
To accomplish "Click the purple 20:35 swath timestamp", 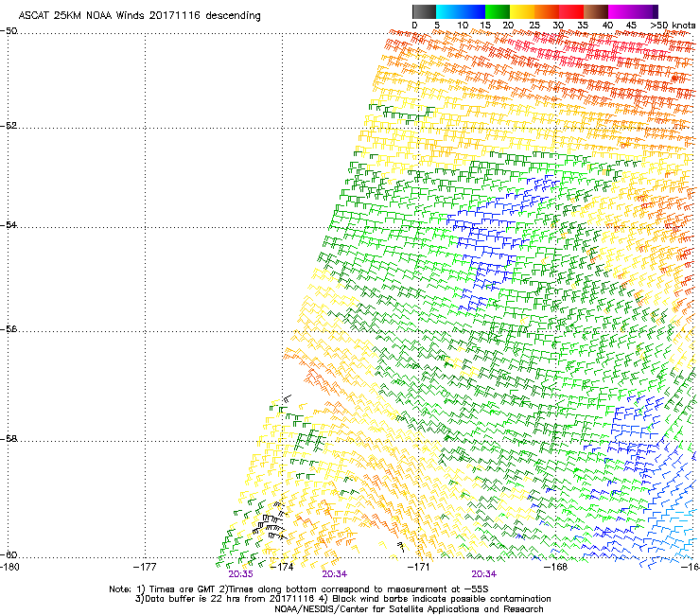I will click(240, 574).
